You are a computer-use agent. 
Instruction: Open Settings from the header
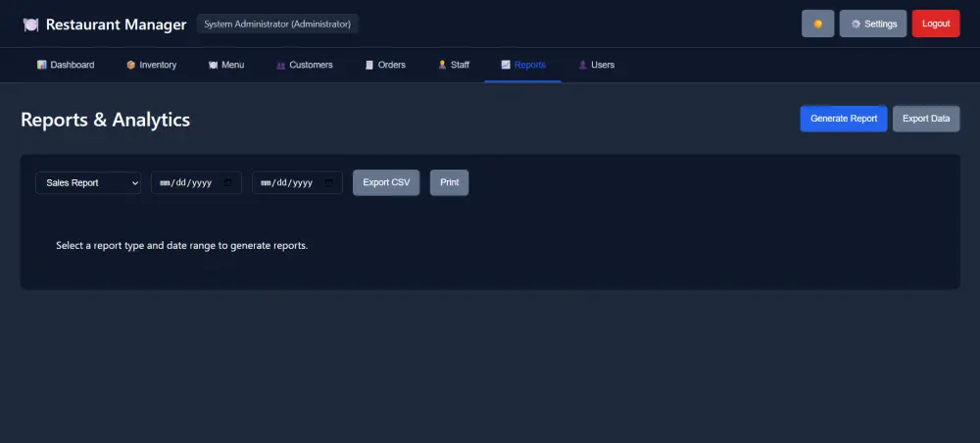click(x=872, y=24)
